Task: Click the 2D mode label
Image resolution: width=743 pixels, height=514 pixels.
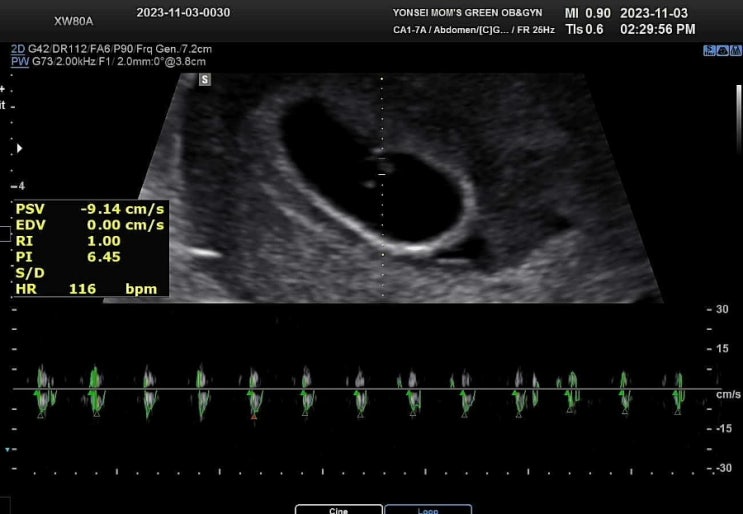Action: [x=18, y=49]
